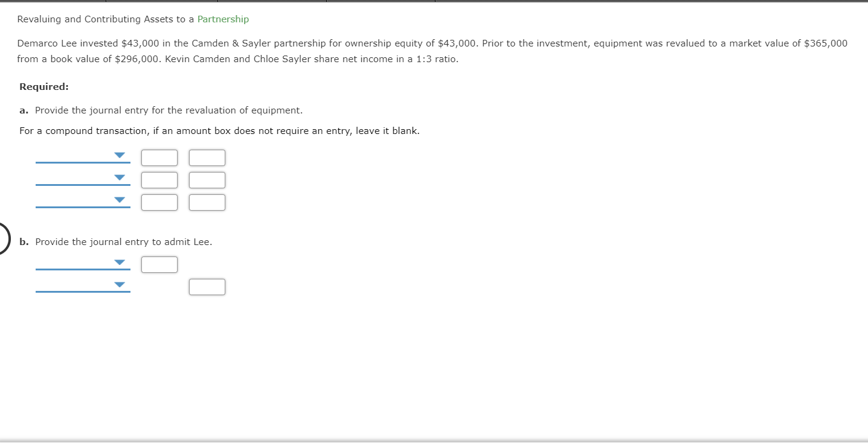
Task: Click the debit box for admitting Lee
Action: (159, 264)
